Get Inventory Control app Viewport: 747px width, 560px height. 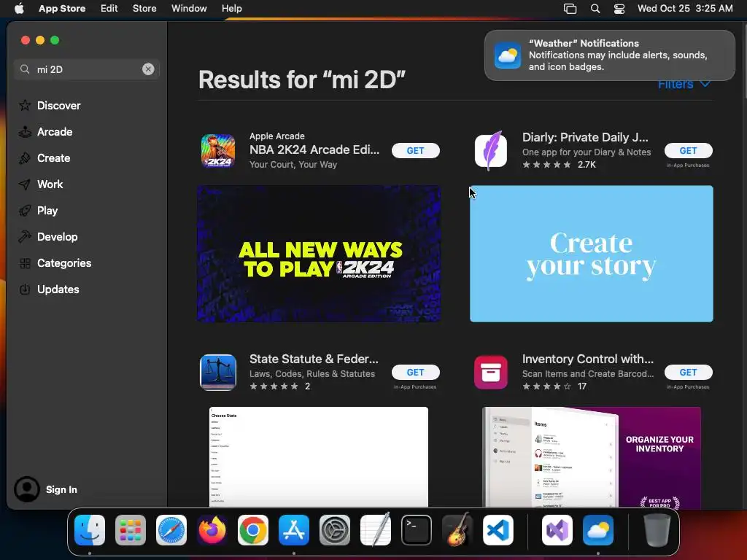point(689,373)
